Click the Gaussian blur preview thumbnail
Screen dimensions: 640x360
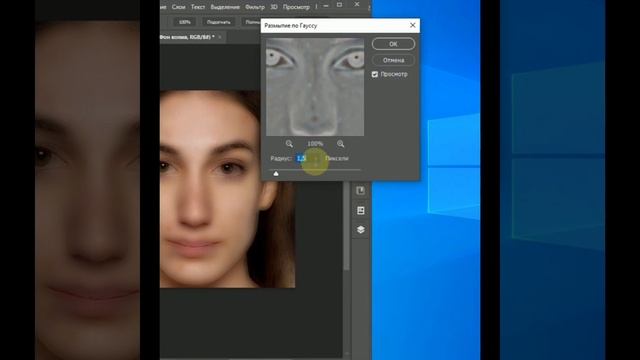(315, 87)
